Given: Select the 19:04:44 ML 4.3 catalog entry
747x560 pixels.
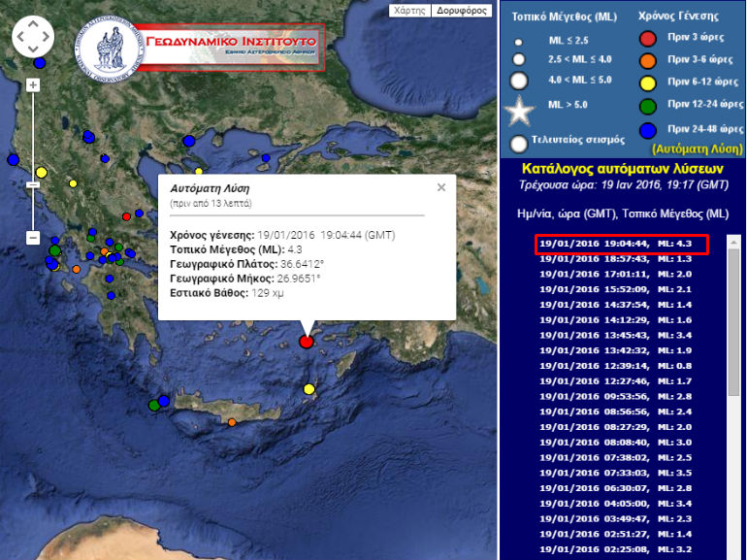Looking at the screenshot, I should point(622,245).
